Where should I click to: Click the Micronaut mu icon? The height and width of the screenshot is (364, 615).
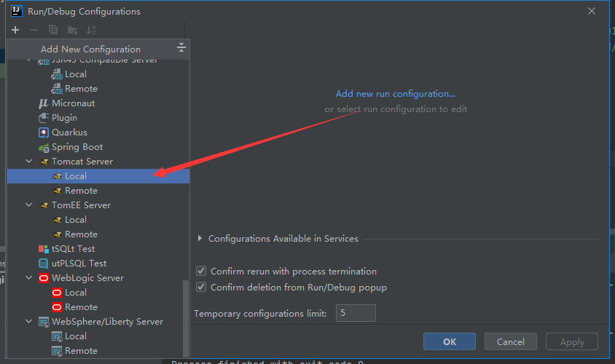(44, 103)
